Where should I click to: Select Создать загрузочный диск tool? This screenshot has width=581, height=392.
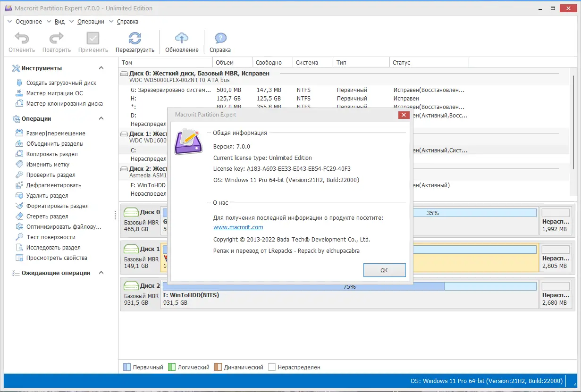point(61,83)
